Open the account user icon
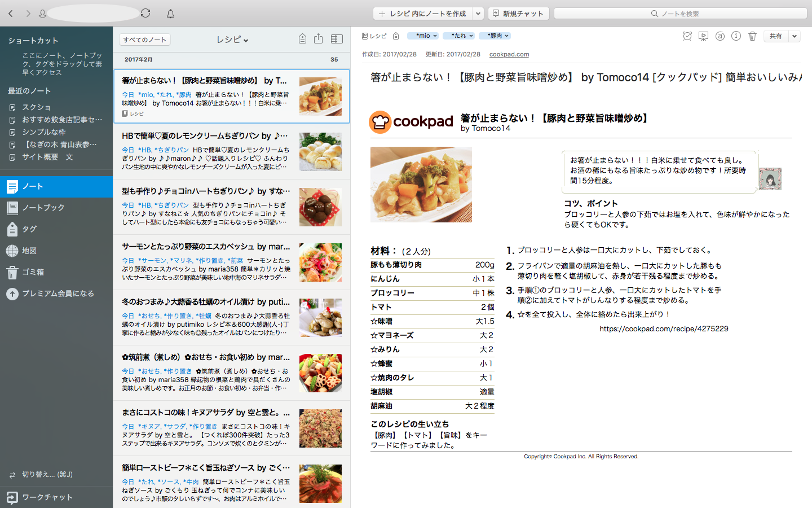The height and width of the screenshot is (508, 812). (x=42, y=14)
